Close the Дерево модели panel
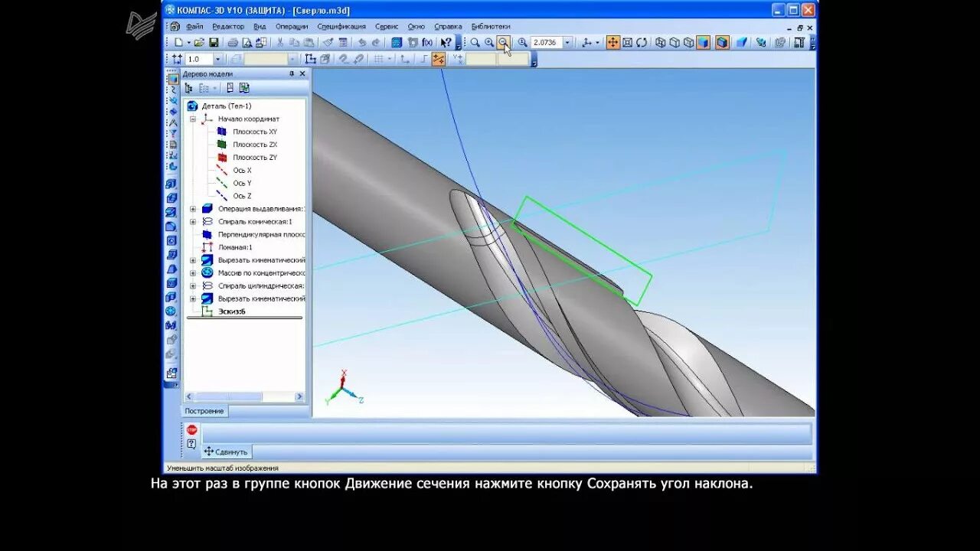Image resolution: width=980 pixels, height=551 pixels. coord(302,74)
